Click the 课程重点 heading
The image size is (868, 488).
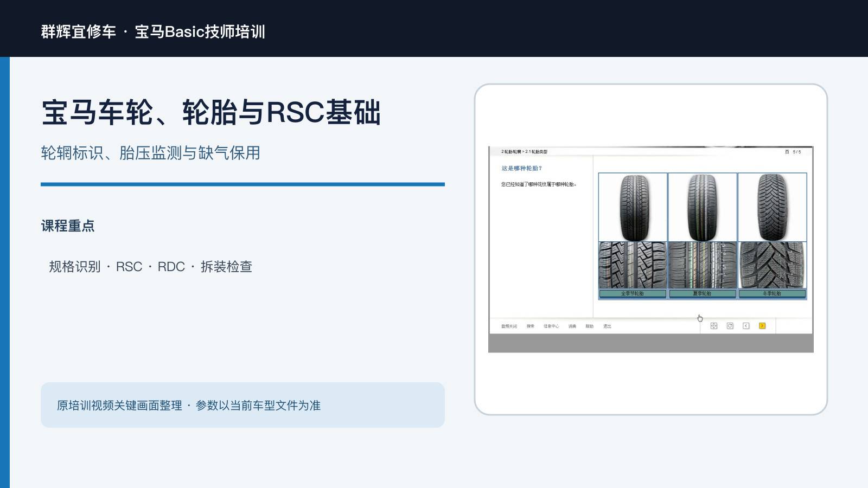(x=68, y=226)
